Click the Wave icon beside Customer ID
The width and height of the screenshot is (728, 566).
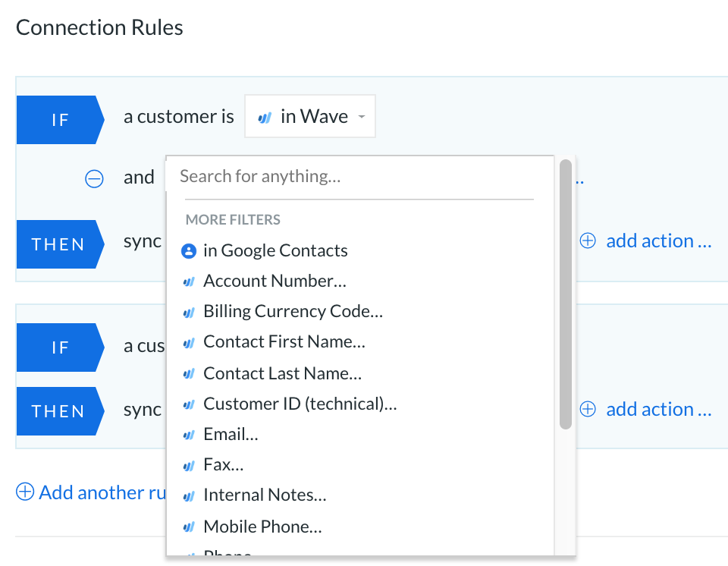189,404
